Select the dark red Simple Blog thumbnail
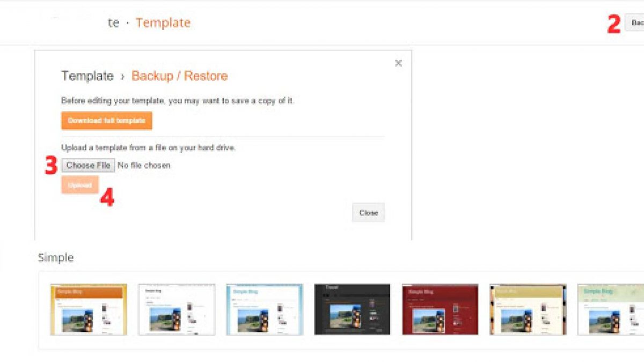This screenshot has width=644, height=362. click(x=440, y=309)
